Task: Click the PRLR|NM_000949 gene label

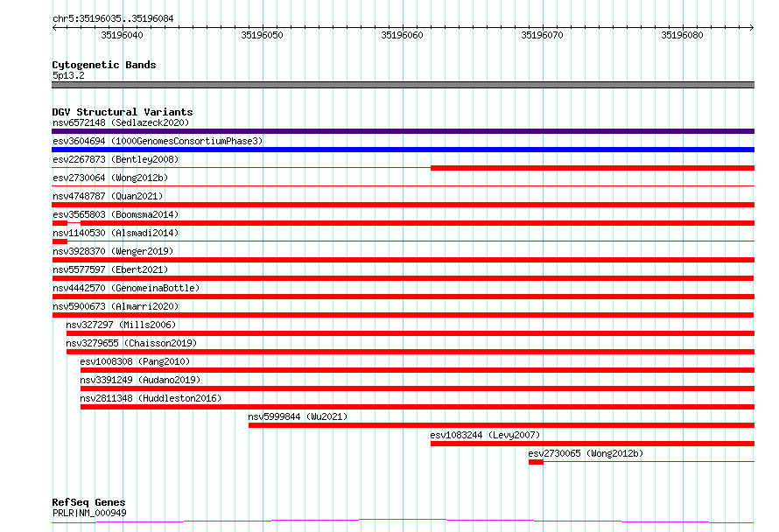Action: point(89,513)
